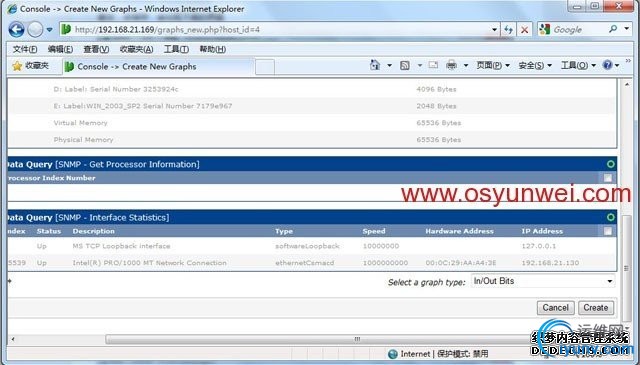Click the browser Forward arrow button
The height and width of the screenshot is (365, 640).
coord(35,29)
